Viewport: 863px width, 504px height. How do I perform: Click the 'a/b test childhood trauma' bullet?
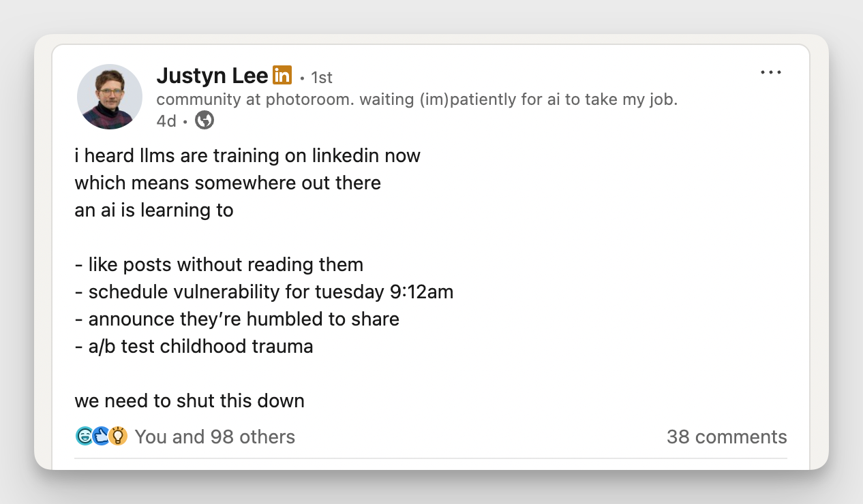(x=194, y=346)
